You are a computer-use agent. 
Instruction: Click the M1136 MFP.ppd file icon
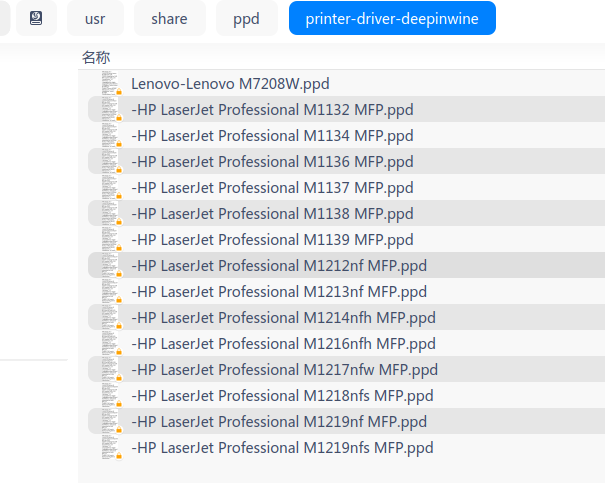[112, 161]
